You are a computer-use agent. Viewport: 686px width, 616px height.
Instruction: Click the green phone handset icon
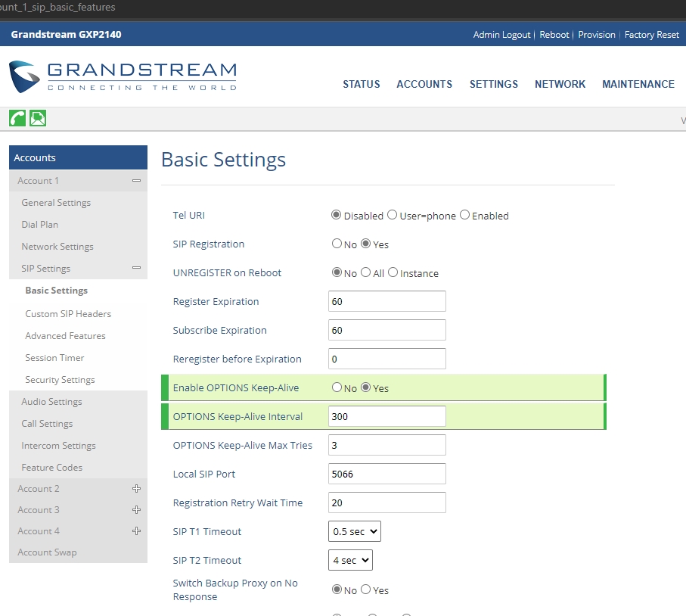(17, 118)
